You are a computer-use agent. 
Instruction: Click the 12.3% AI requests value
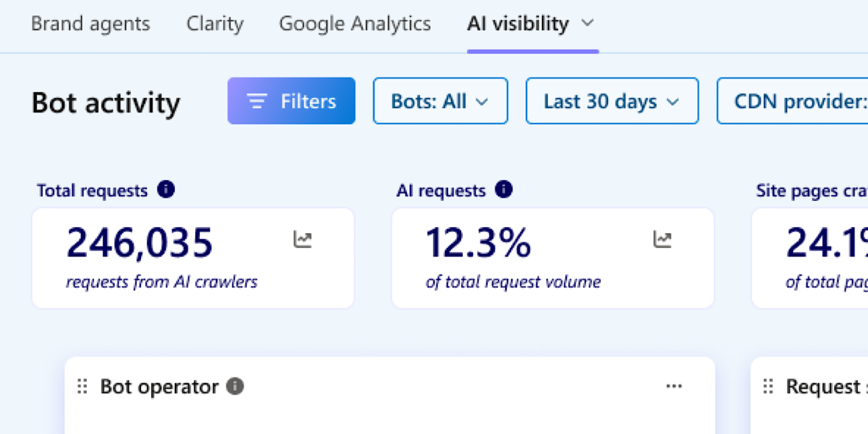(479, 243)
